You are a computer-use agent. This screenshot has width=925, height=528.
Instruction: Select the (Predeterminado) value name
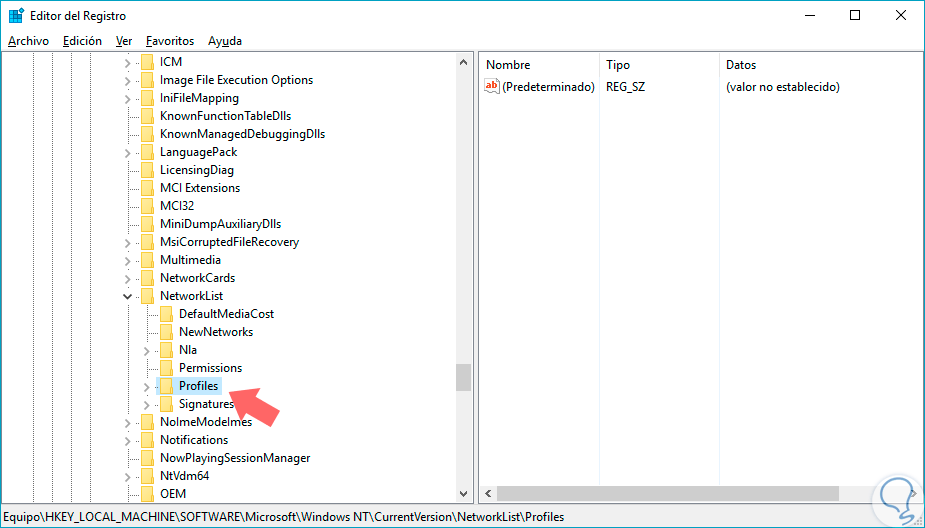tap(548, 87)
